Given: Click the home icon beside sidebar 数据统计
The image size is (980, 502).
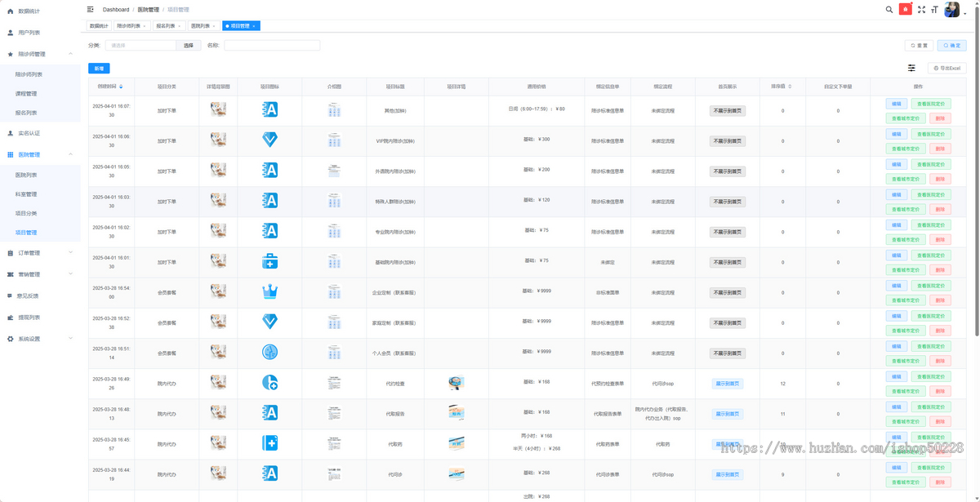Looking at the screenshot, I should tap(10, 11).
